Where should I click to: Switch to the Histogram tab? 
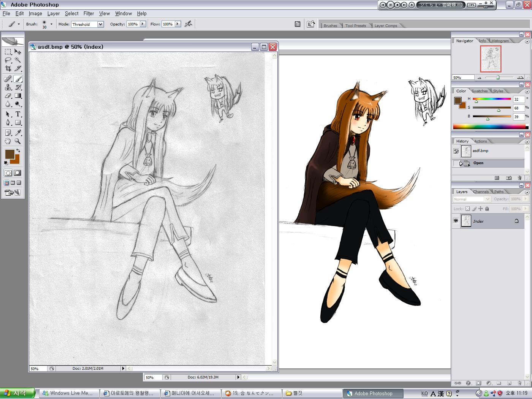[500, 41]
